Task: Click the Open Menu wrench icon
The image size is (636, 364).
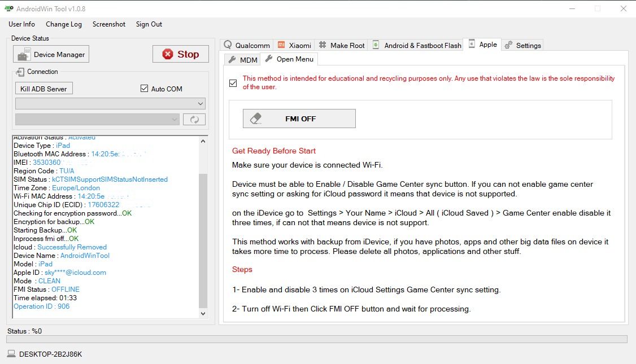Action: coord(268,59)
